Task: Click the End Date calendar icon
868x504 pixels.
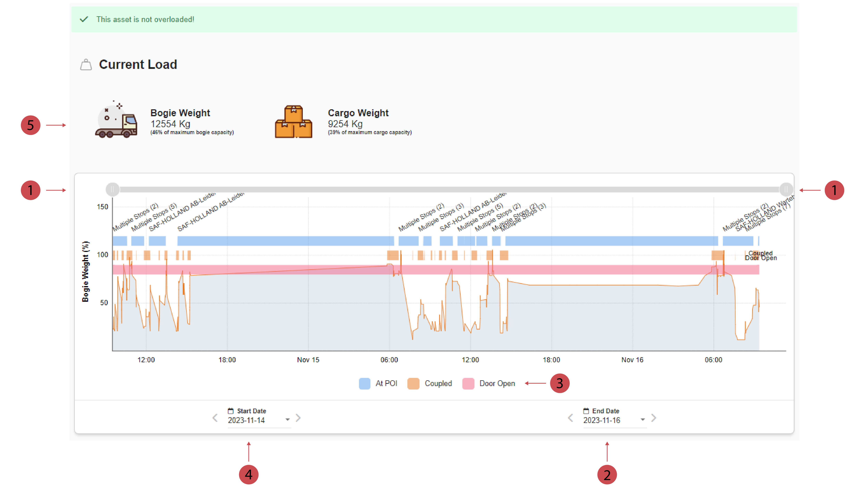Action: coord(586,411)
